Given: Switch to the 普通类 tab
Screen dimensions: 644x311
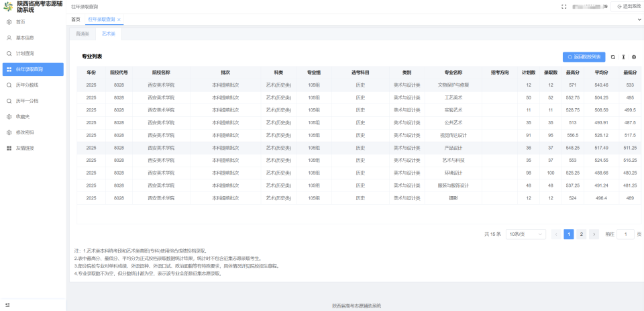Looking at the screenshot, I should tap(82, 34).
